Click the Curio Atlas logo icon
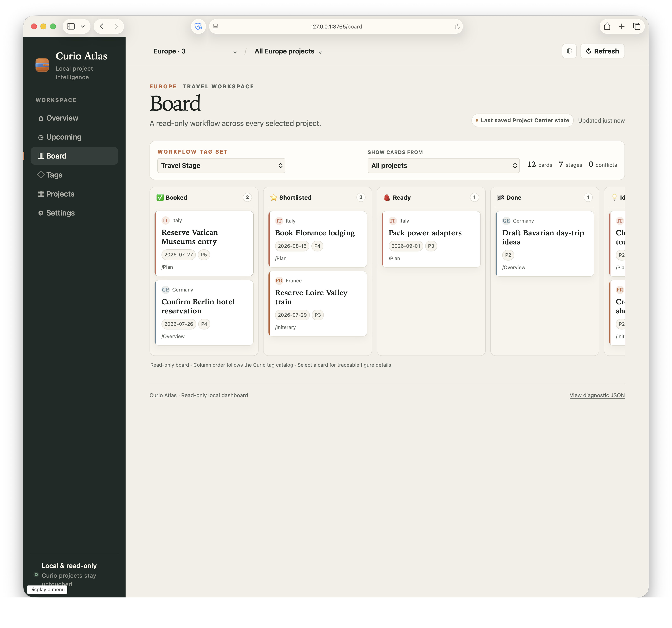Viewport: 672px width, 628px height. [x=42, y=65]
